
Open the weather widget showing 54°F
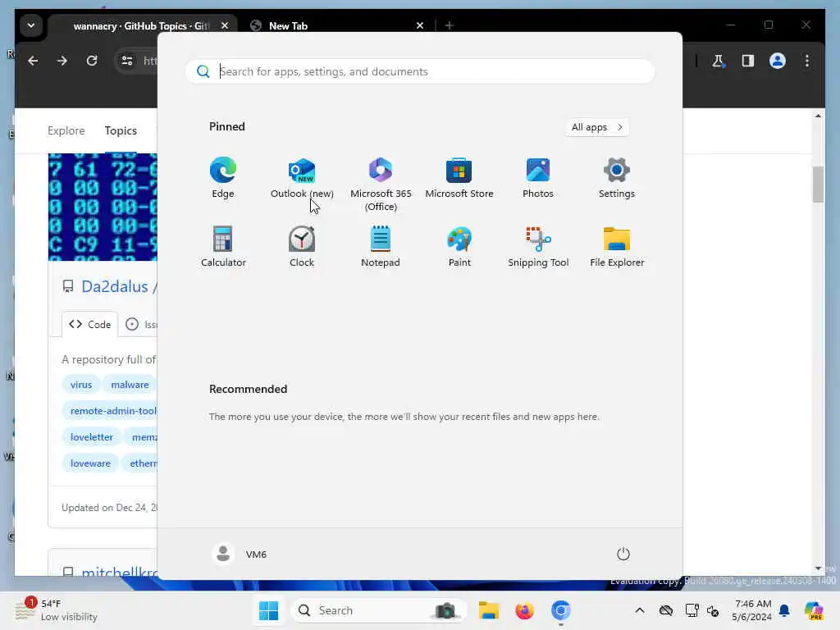[x=56, y=609]
